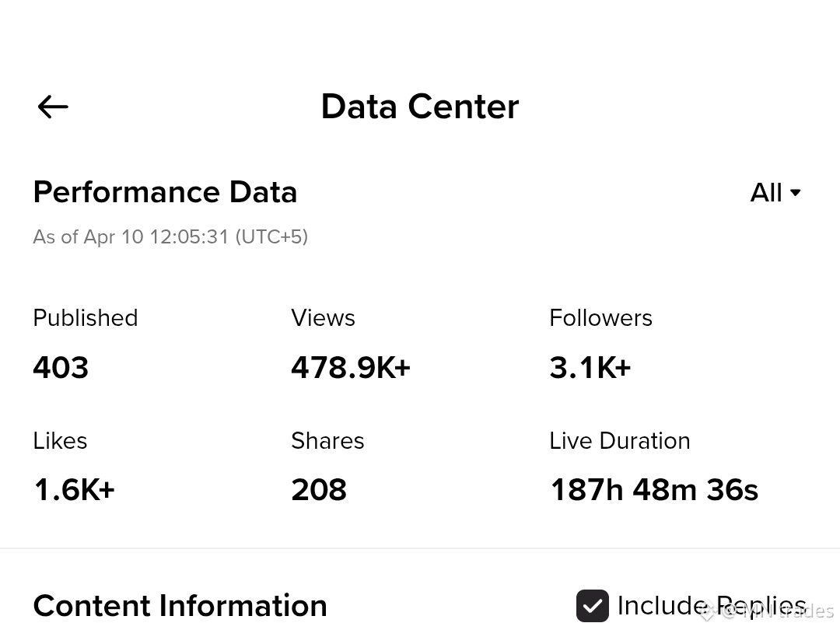Viewport: 840px width, 630px height.
Task: Click the Live Duration label
Action: (620, 440)
